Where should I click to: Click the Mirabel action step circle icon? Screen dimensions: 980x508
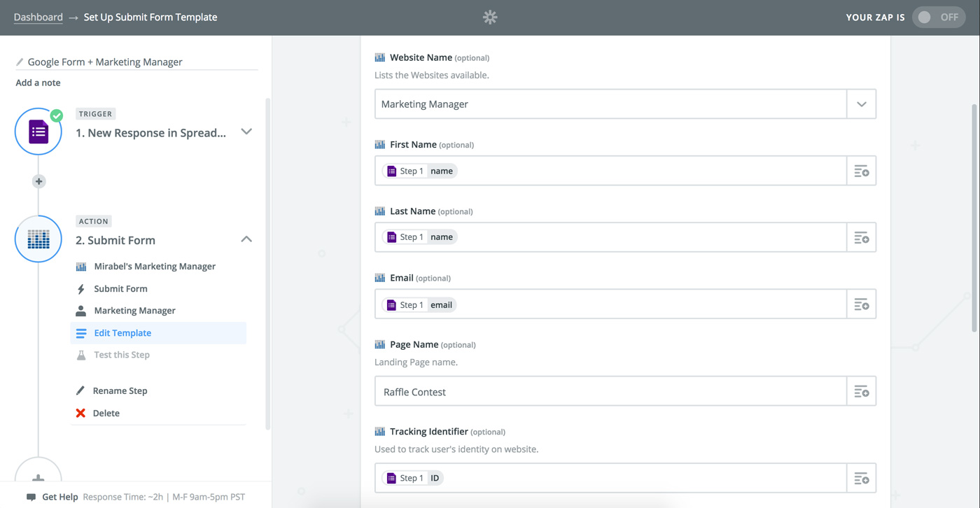38,239
